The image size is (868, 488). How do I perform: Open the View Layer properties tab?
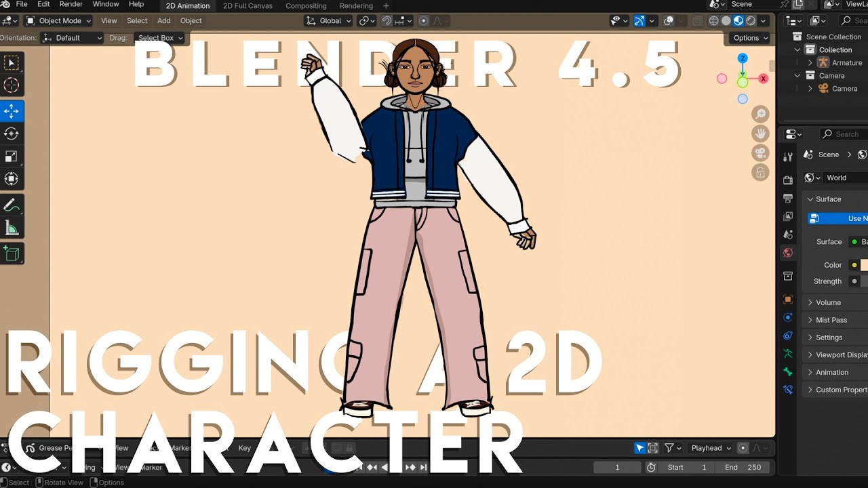click(x=788, y=216)
